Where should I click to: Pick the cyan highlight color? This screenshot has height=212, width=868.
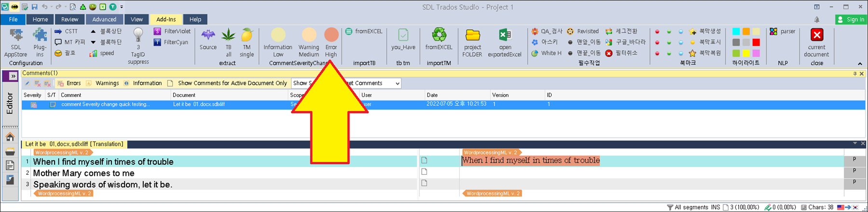pos(736,31)
